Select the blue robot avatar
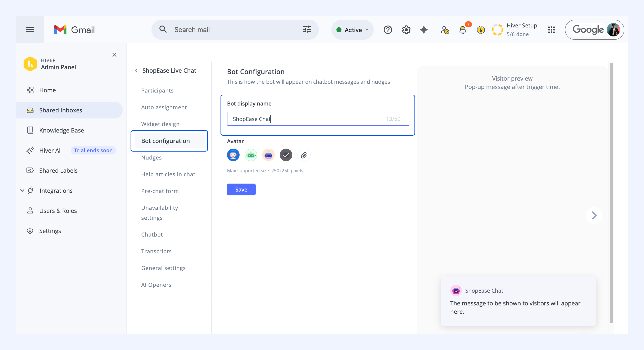This screenshot has height=350, width=644. pos(233,155)
